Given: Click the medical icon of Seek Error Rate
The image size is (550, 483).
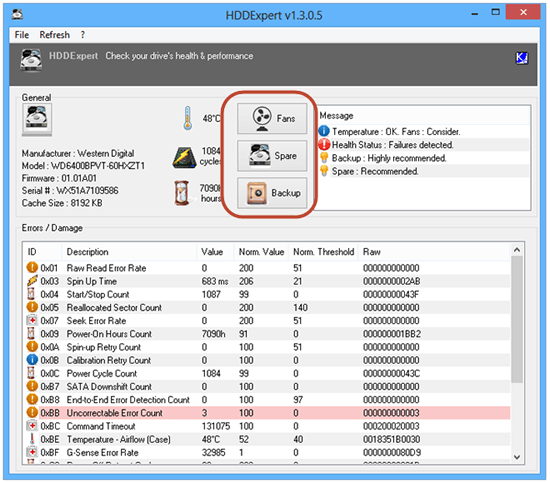Looking at the screenshot, I should click(x=32, y=321).
